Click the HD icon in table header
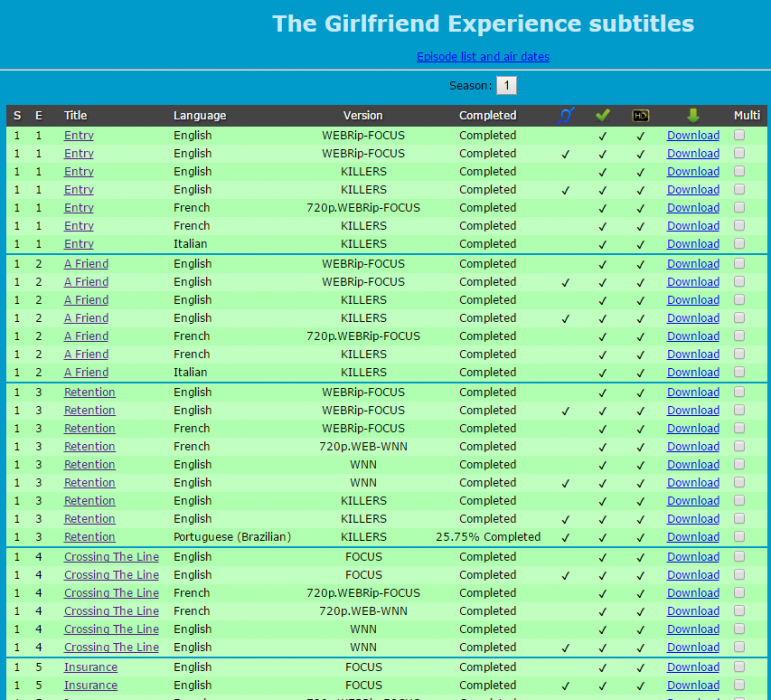 [x=641, y=115]
